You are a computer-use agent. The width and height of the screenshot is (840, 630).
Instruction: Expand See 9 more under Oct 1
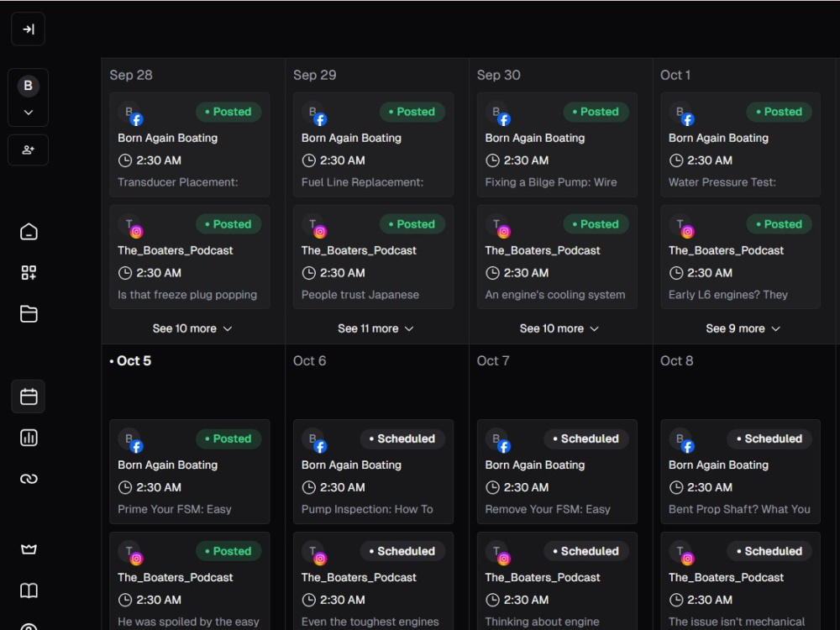tap(743, 328)
